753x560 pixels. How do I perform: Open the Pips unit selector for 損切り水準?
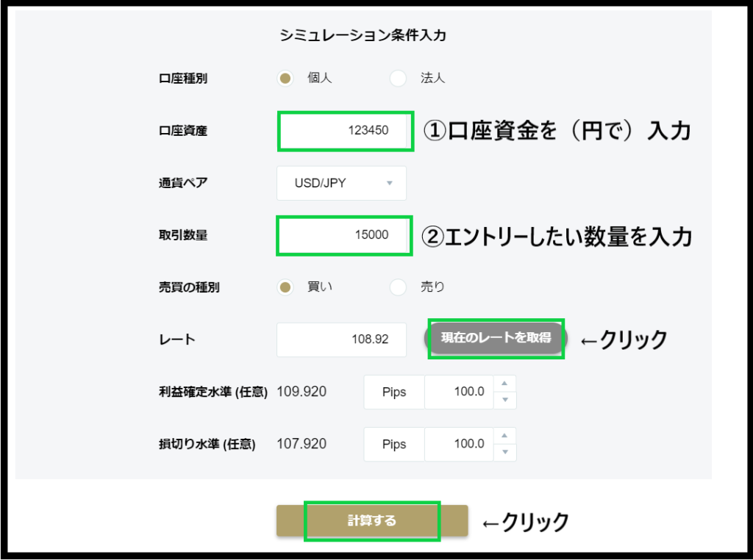pyautogui.click(x=394, y=444)
